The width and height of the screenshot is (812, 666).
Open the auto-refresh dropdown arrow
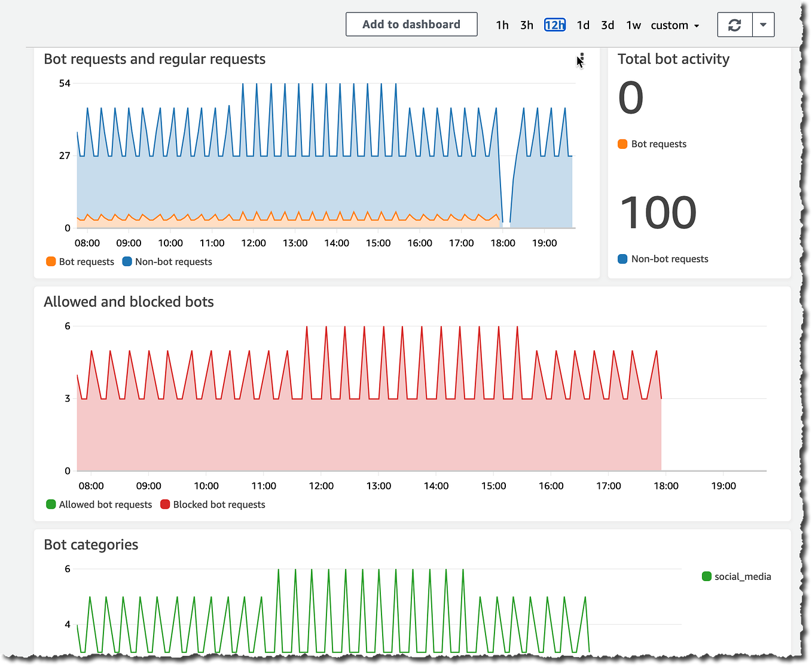click(x=764, y=25)
